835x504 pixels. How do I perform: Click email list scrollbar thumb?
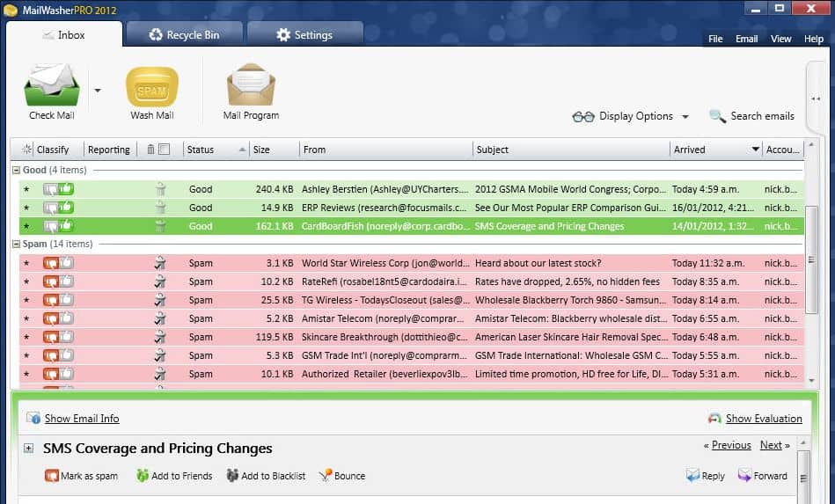click(811, 259)
